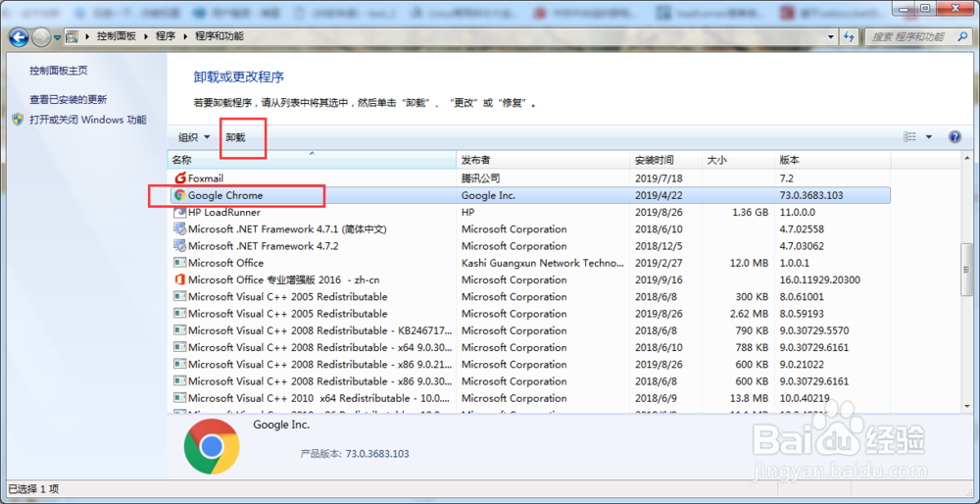The height and width of the screenshot is (504, 980).
Task: Click the refresh icon beside address bar
Action: point(848,37)
